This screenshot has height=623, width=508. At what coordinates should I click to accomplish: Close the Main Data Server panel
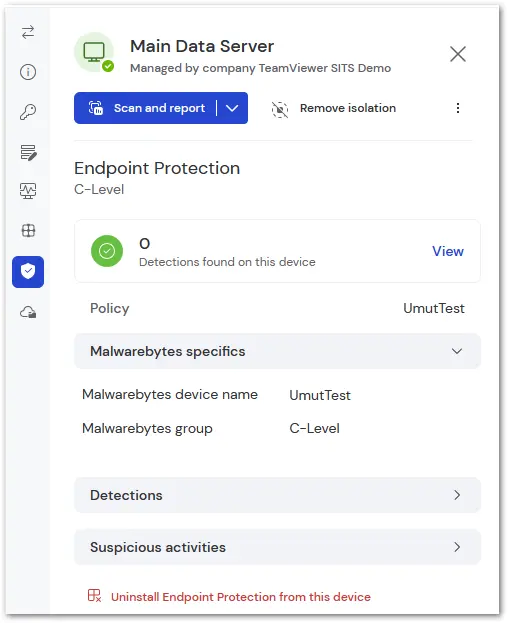pyautogui.click(x=458, y=54)
